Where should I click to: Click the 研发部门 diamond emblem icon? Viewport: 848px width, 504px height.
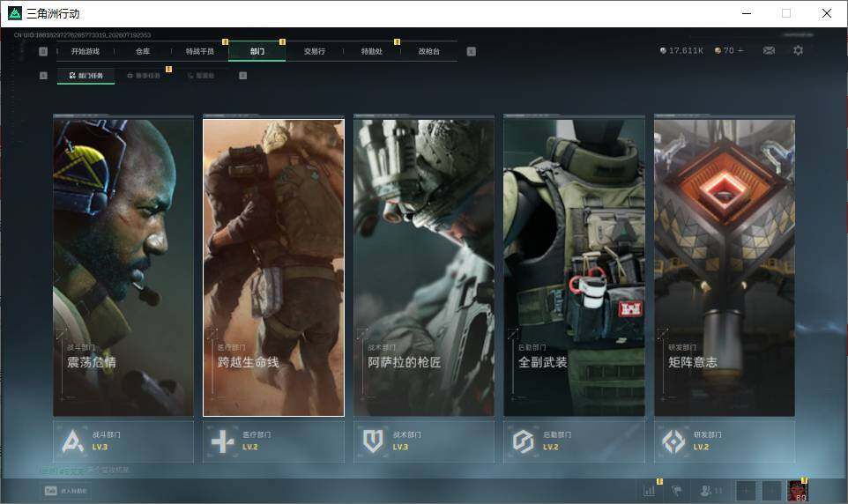673,441
